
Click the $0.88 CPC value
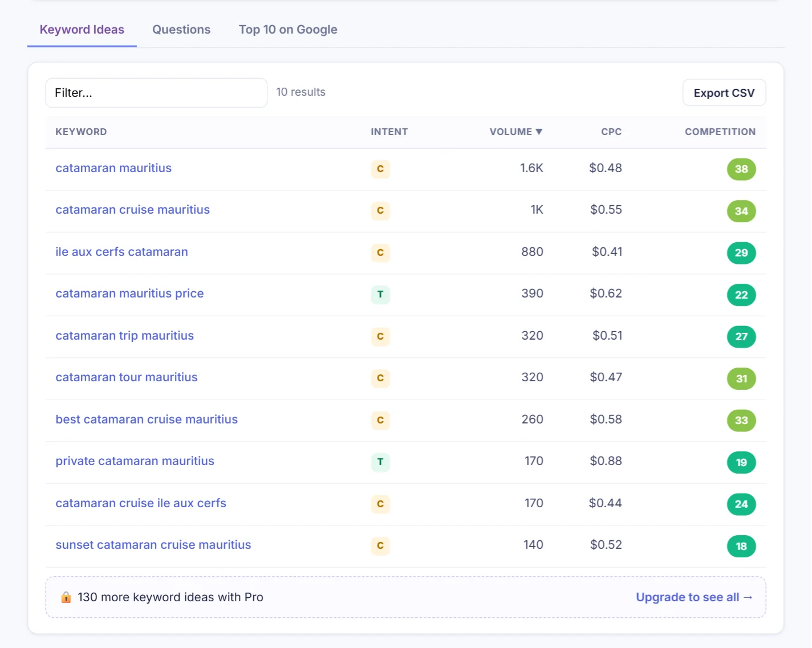(x=606, y=461)
